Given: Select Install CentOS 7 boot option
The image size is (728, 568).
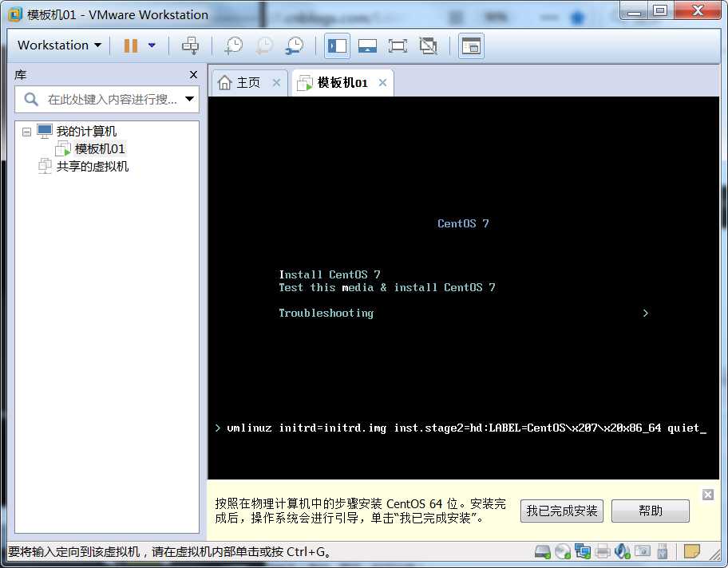Looking at the screenshot, I should click(x=329, y=274).
